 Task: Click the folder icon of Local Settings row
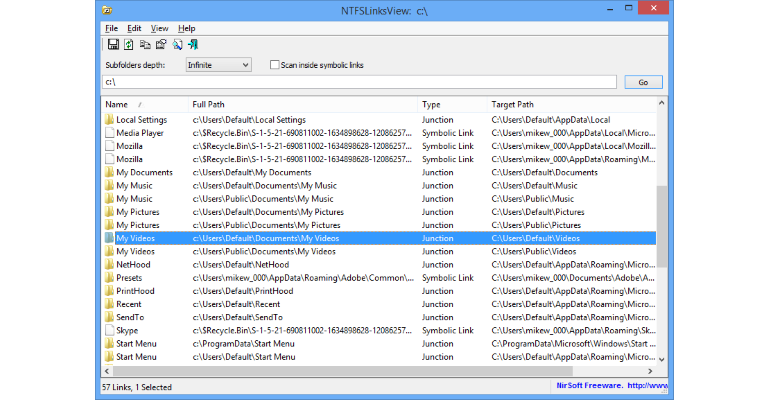tap(109, 120)
